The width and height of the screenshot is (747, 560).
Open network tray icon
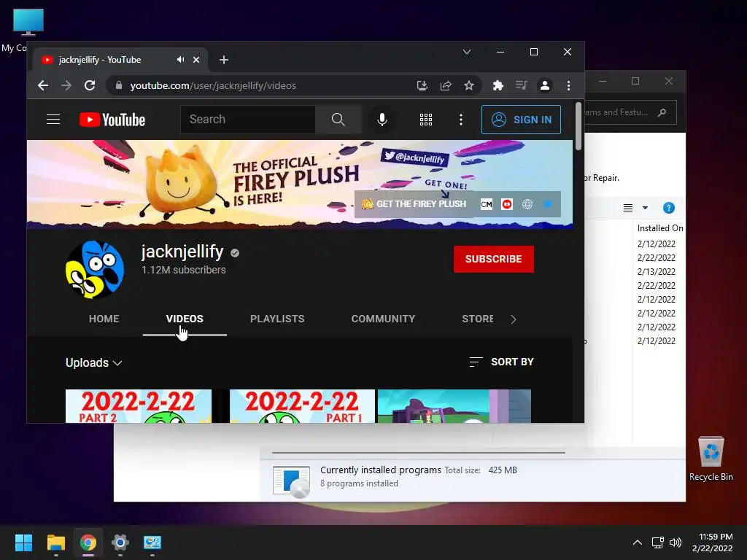pyautogui.click(x=658, y=542)
